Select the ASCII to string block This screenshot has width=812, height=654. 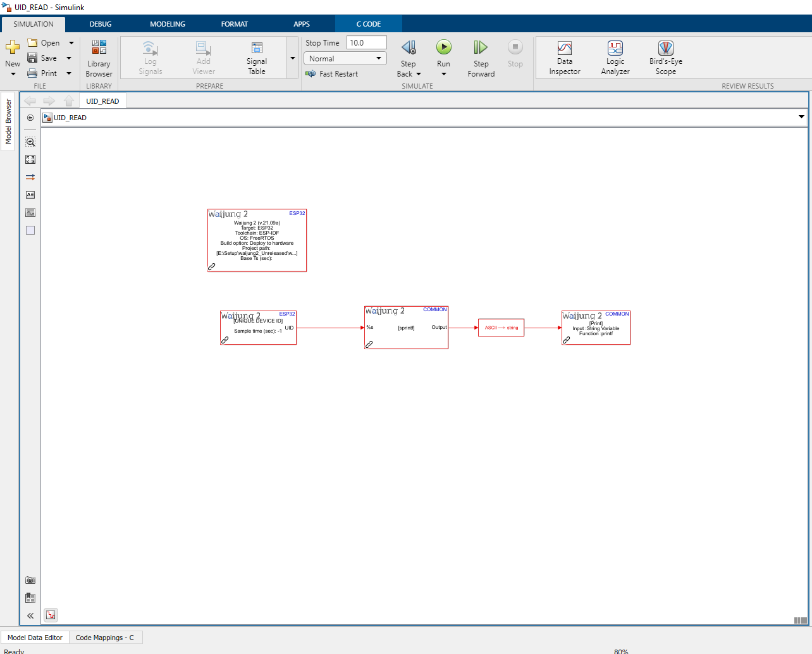501,328
